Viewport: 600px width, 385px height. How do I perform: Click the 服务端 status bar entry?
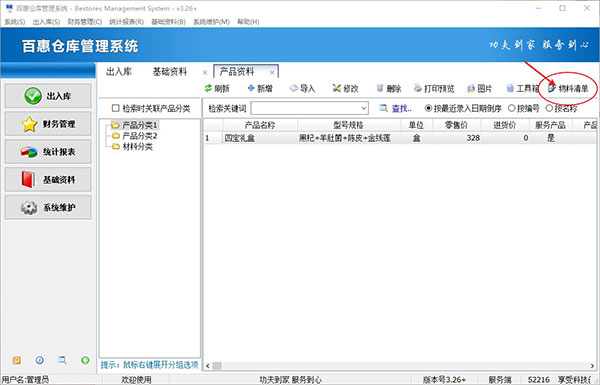(500, 380)
